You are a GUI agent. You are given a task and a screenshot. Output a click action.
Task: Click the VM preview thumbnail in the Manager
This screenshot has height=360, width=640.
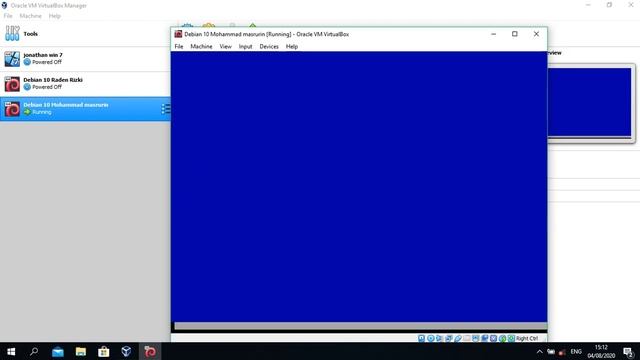[x=590, y=102]
